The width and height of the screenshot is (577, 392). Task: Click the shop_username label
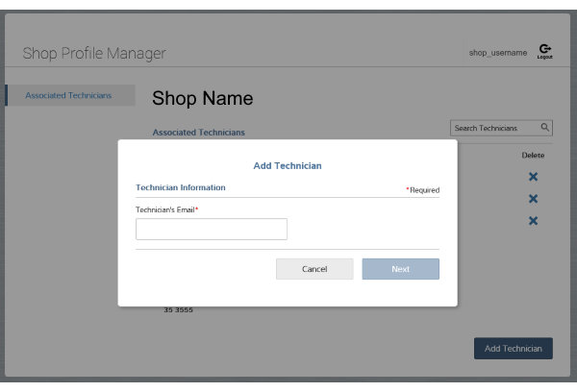coord(497,53)
